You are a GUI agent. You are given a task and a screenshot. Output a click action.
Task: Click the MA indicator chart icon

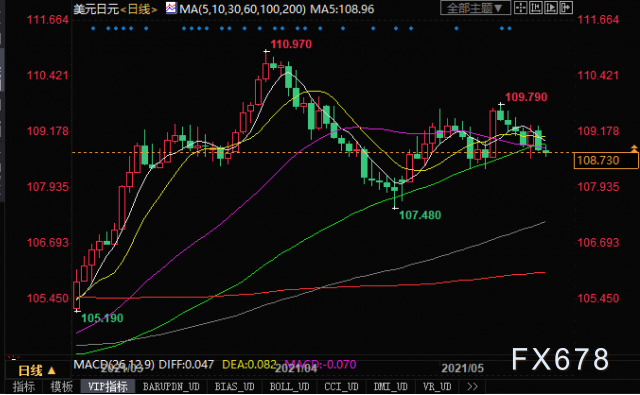tap(171, 8)
